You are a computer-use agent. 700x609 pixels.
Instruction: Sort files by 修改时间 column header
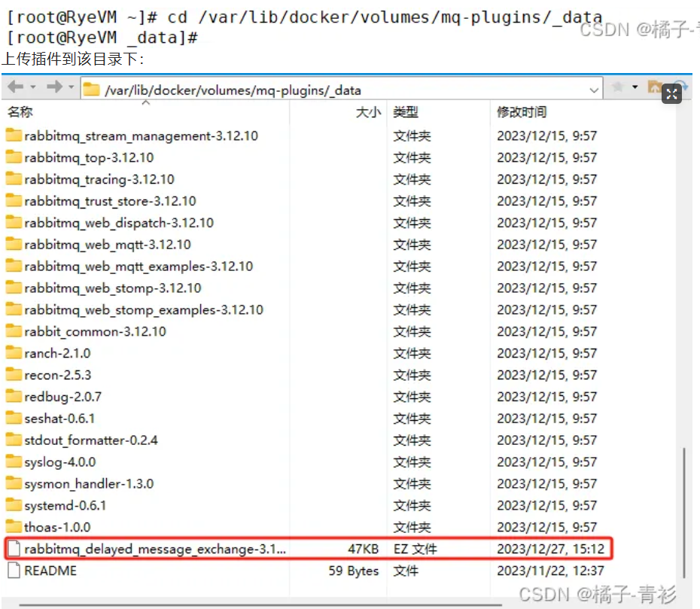[521, 112]
